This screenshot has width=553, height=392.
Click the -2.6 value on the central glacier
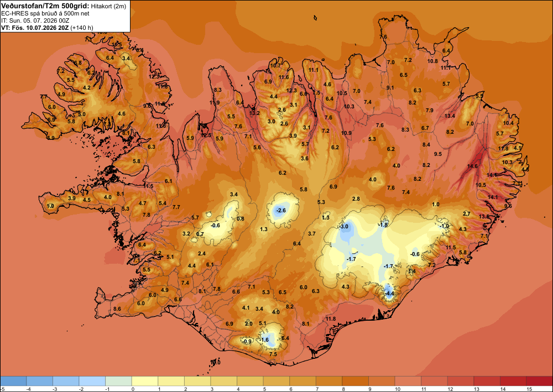coord(281,211)
